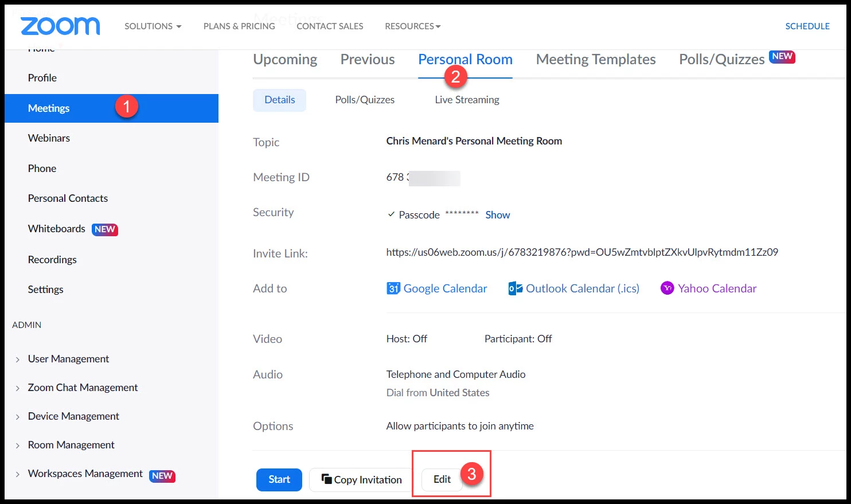The image size is (851, 504).
Task: Open Contact Sales page
Action: tap(330, 26)
